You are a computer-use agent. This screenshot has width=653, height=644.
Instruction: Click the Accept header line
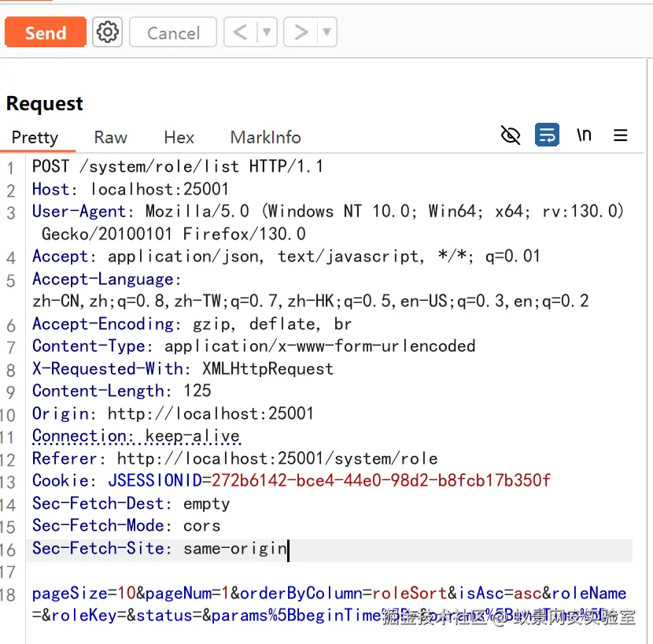tap(286, 257)
